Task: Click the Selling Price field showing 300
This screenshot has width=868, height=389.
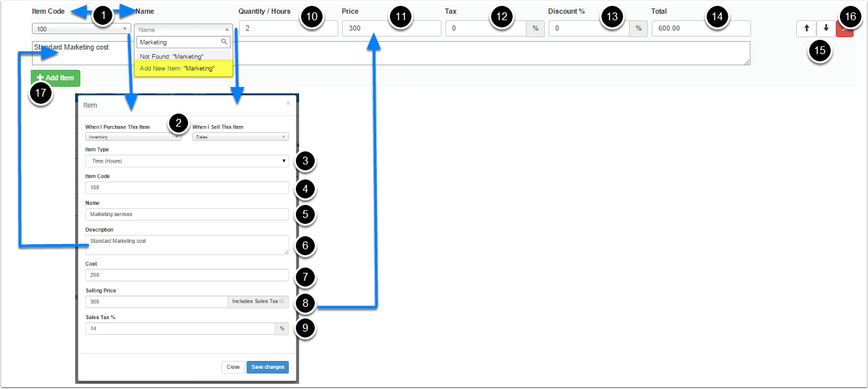Action: 156,302
